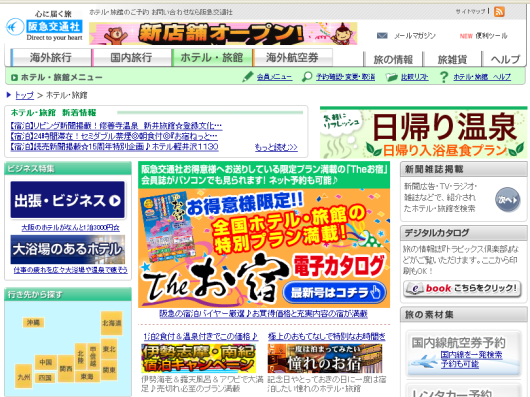This screenshot has height=397, width=530.
Task: Open the 仕事の疲れを広々大浴場 link
Action: [71, 270]
